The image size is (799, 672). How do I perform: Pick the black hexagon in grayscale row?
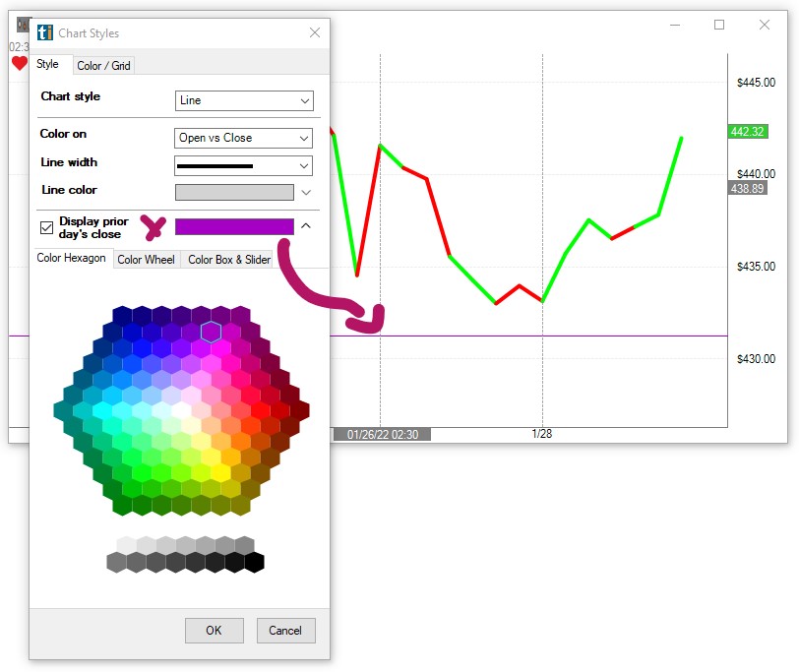pyautogui.click(x=255, y=562)
